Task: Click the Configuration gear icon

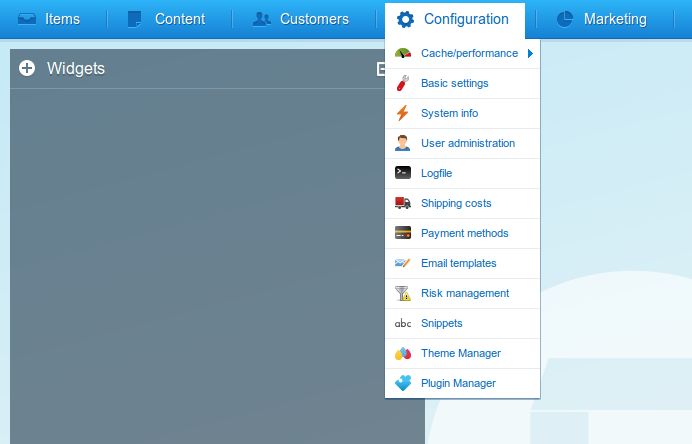Action: [x=405, y=19]
